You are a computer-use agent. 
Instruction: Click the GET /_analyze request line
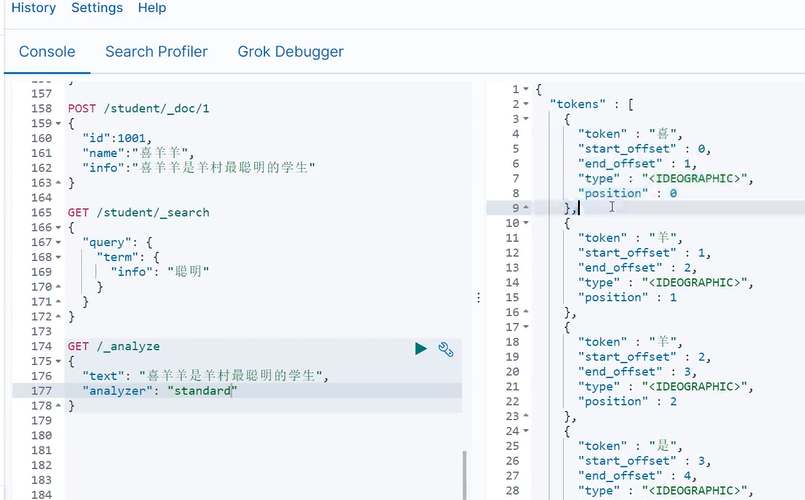coord(114,347)
